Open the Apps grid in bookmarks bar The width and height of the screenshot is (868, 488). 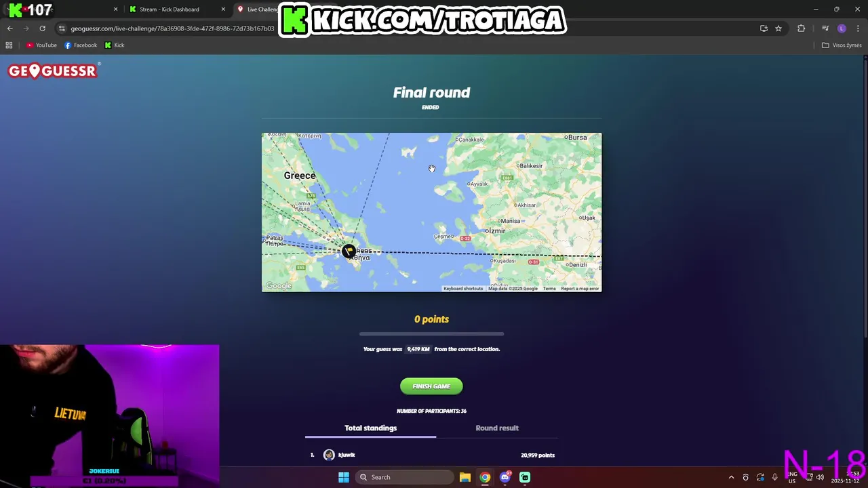click(9, 45)
